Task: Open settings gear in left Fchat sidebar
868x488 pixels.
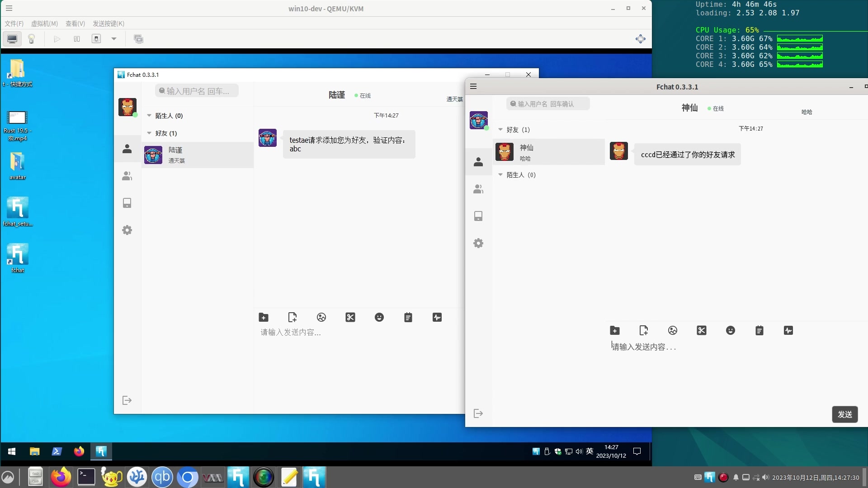Action: [127, 230]
